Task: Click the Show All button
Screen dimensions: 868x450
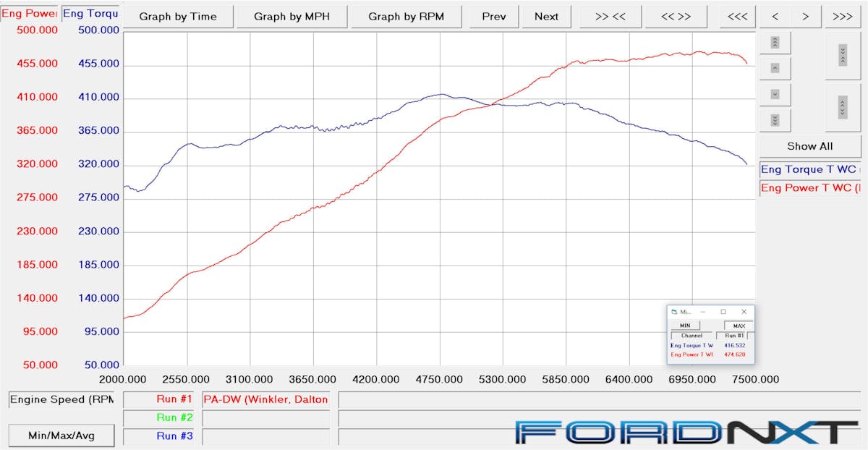Action: (809, 145)
